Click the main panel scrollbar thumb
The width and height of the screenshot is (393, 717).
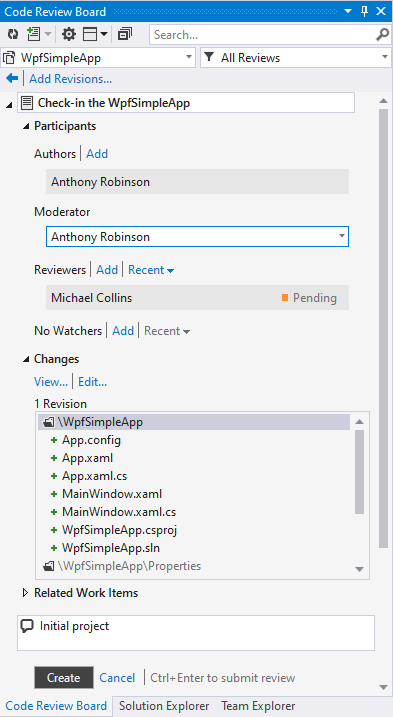click(384, 327)
